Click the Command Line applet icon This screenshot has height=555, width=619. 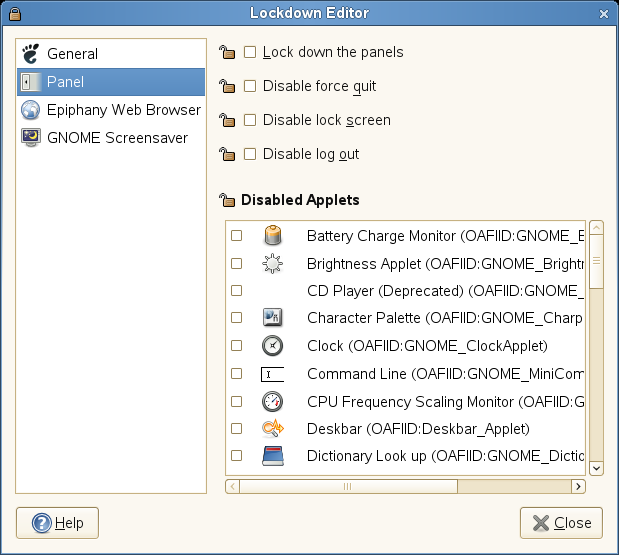click(272, 374)
